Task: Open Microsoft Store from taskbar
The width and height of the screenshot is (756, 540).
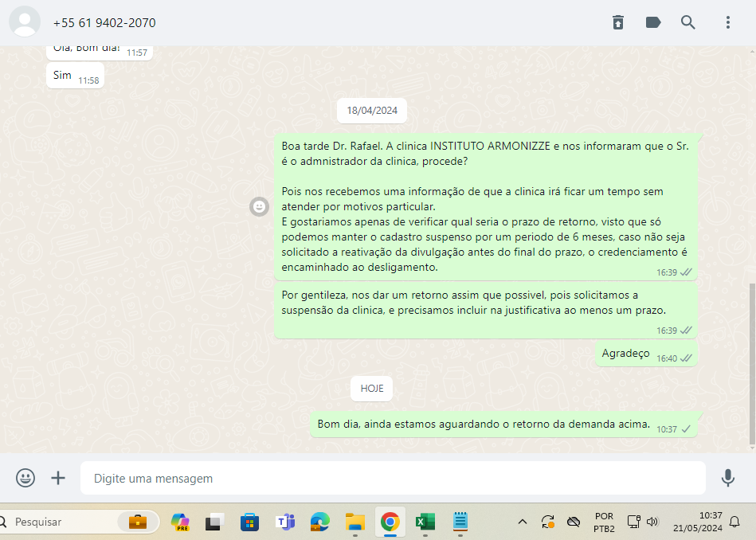Action: click(250, 522)
